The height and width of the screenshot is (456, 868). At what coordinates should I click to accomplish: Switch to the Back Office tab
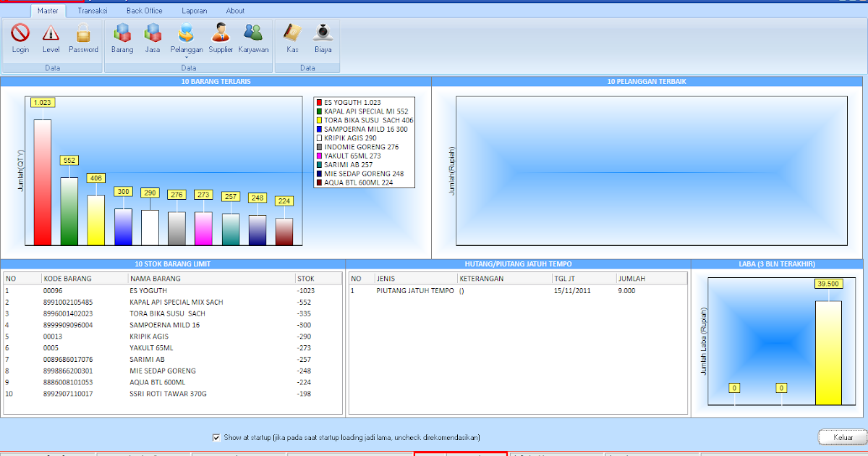click(144, 11)
